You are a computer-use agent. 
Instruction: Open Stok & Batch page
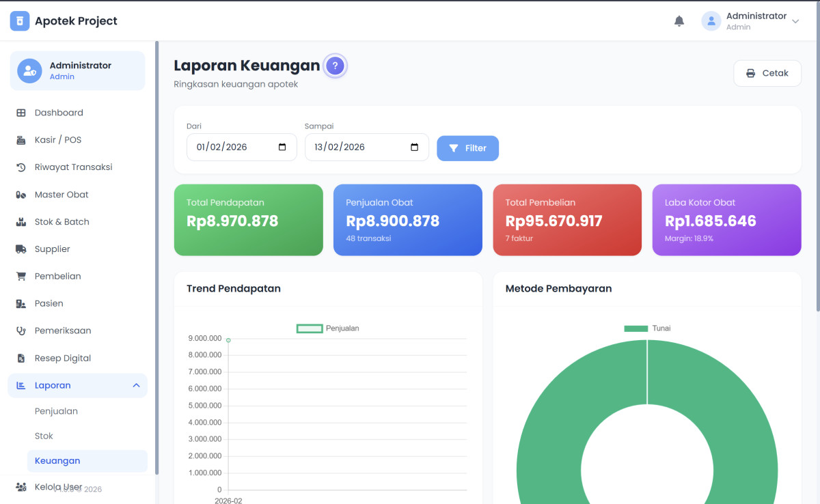click(x=77, y=222)
